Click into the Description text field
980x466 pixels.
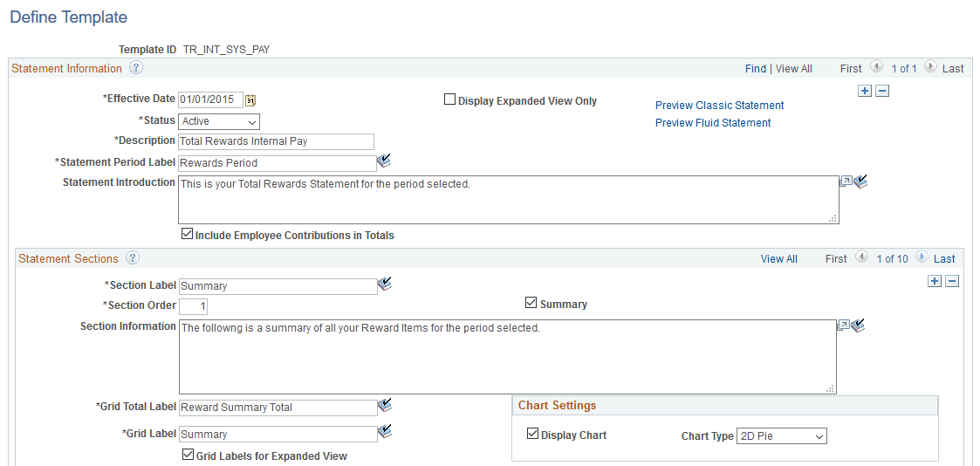pyautogui.click(x=276, y=141)
